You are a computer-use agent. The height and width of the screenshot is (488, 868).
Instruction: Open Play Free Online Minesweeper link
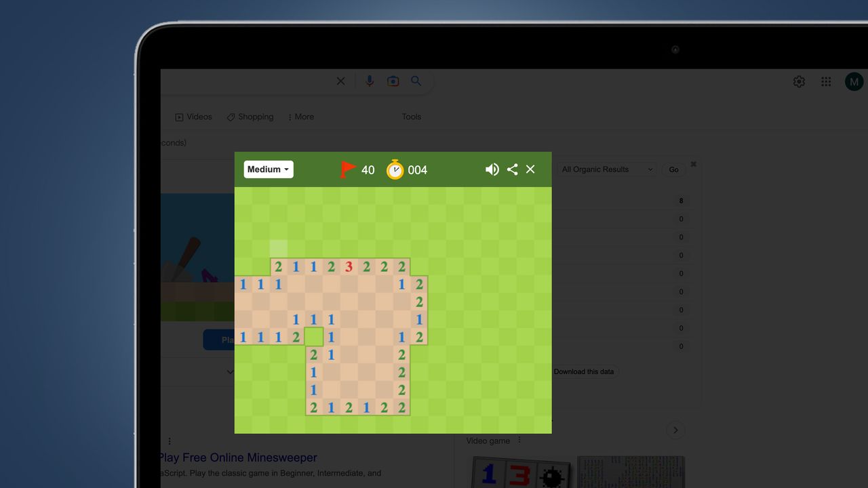coord(237,457)
